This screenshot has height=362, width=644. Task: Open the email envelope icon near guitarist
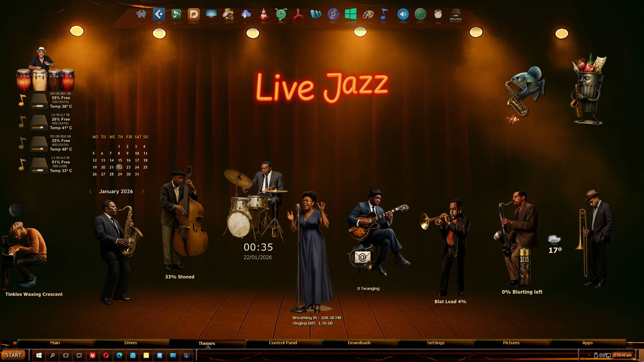pyautogui.click(x=362, y=257)
